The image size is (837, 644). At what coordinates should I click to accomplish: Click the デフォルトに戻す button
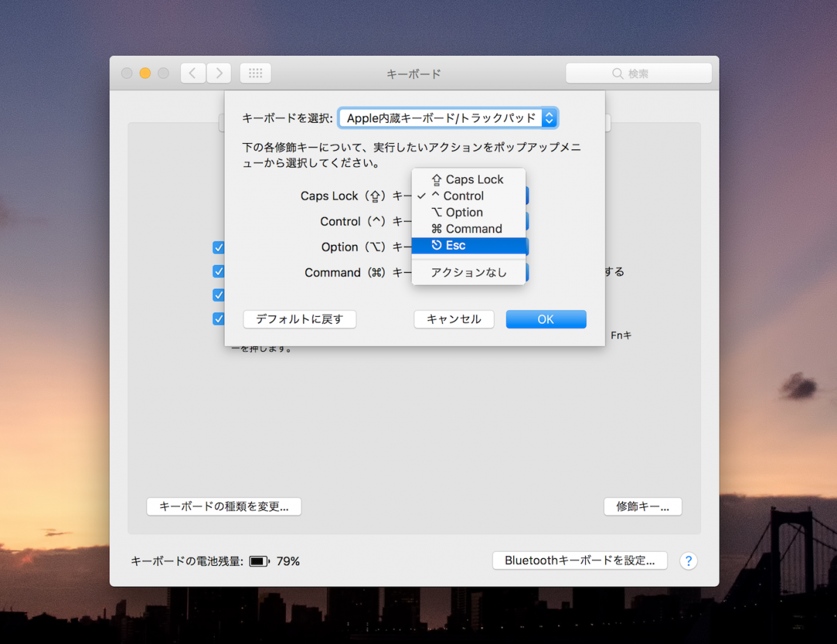(299, 319)
